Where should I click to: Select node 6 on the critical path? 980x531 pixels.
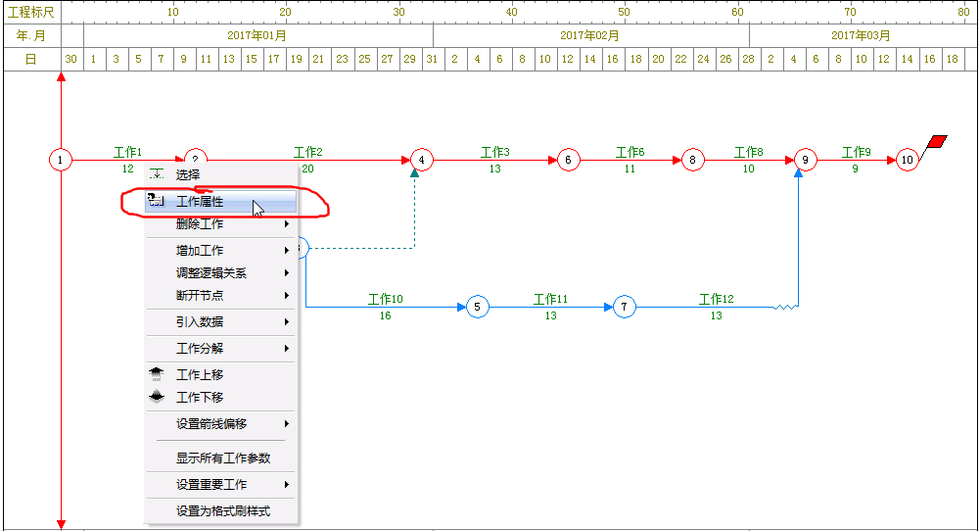point(568,160)
